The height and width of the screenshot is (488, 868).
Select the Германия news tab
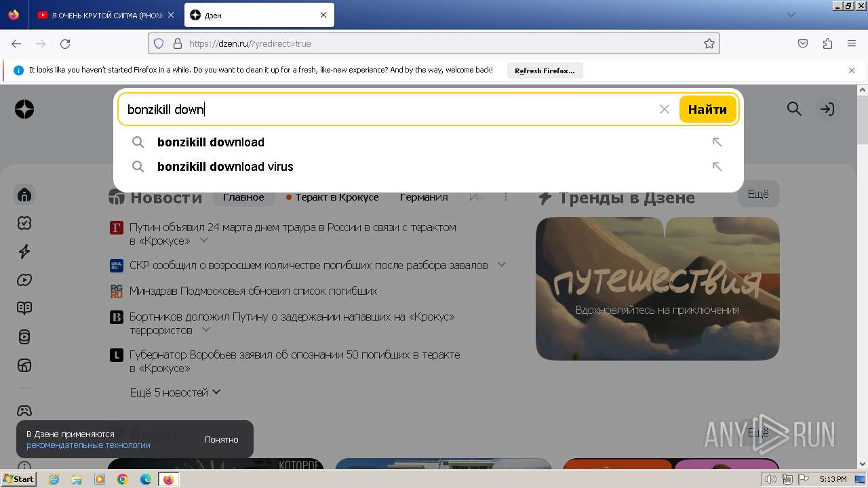[x=424, y=197]
